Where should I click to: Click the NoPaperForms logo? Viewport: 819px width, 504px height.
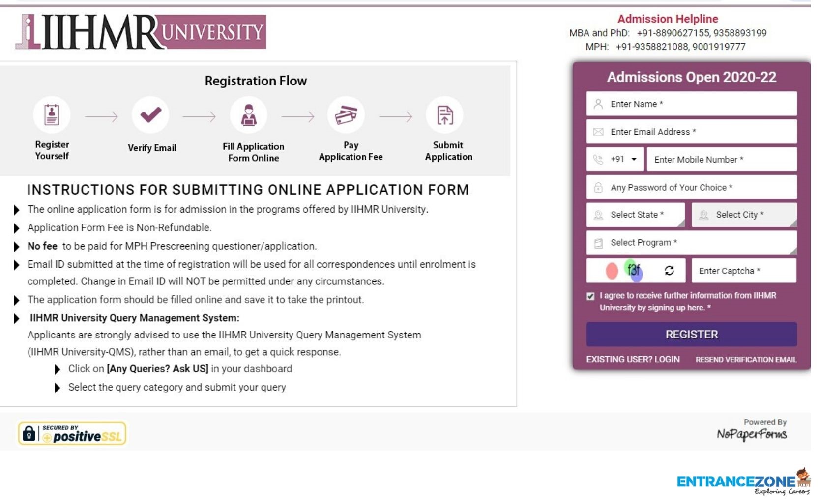coord(752,434)
